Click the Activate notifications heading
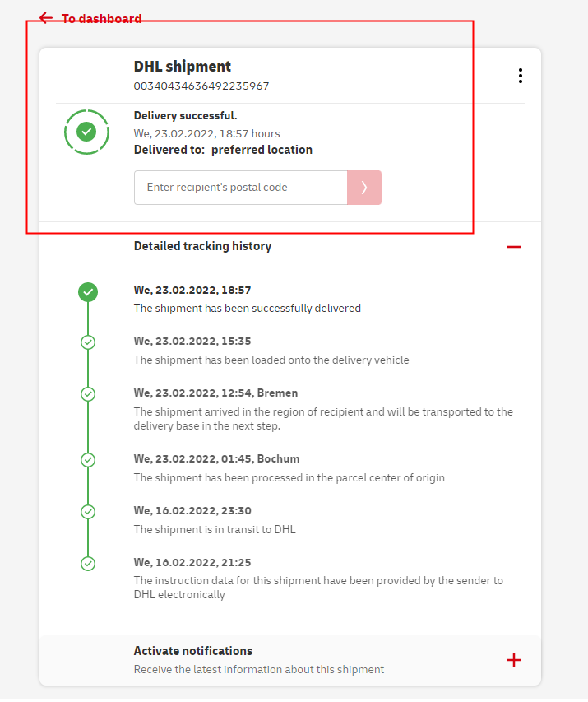The image size is (588, 702). click(x=193, y=651)
